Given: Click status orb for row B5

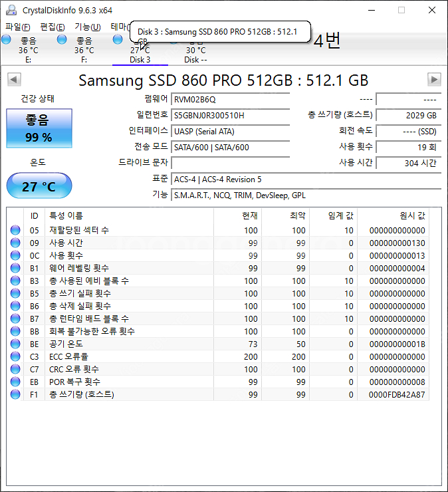Looking at the screenshot, I should pyautogui.click(x=15, y=293).
